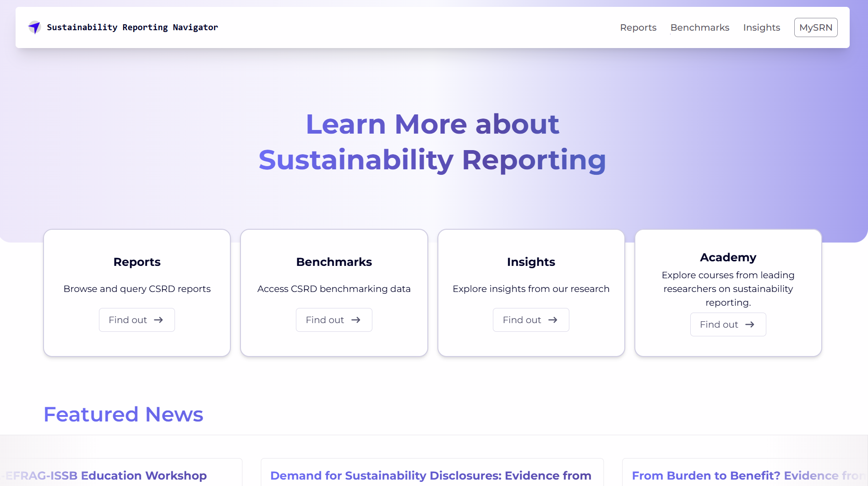Click the Featured News heading
This screenshot has height=486, width=868.
pos(123,414)
